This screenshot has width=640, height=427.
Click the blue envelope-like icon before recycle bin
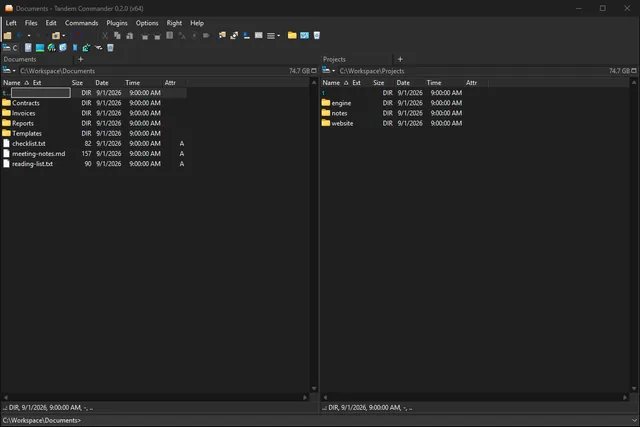click(304, 36)
